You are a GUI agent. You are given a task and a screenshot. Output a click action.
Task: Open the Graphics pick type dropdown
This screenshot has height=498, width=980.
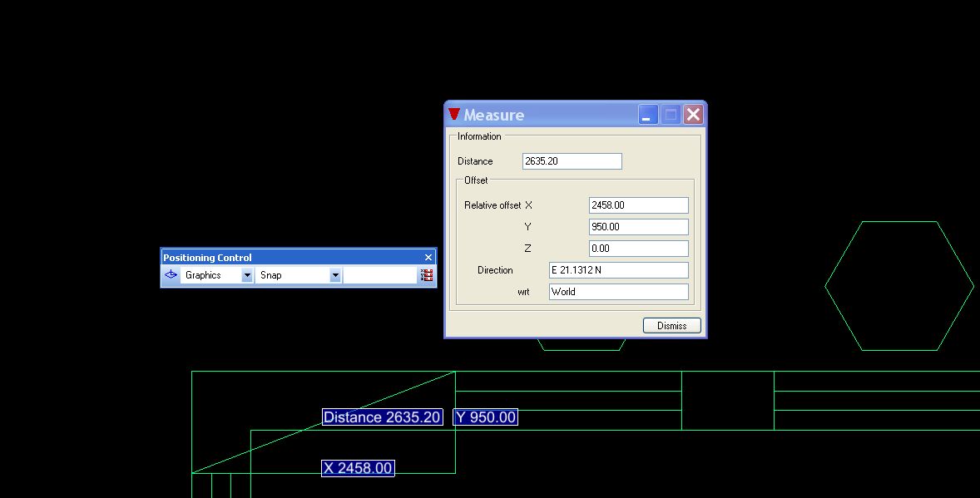click(247, 275)
